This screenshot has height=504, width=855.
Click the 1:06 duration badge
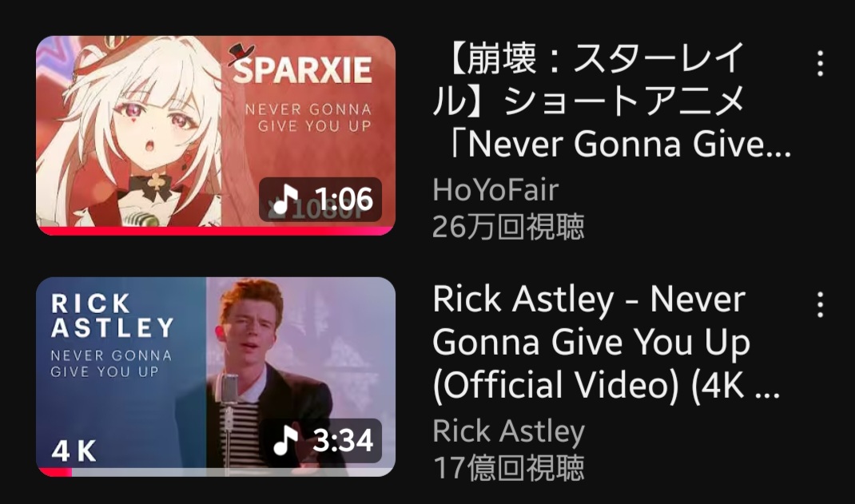pos(320,200)
